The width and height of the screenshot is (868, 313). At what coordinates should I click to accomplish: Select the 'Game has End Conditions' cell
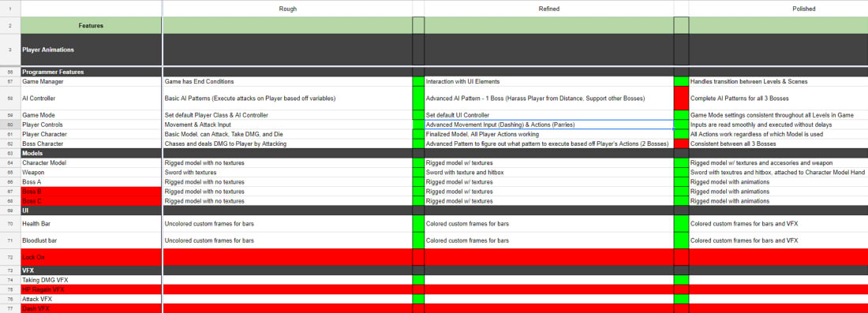287,81
